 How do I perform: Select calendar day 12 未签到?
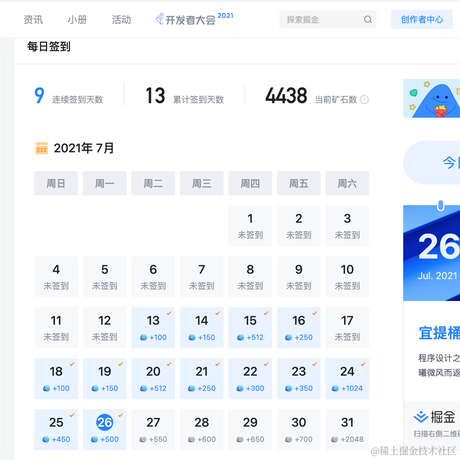click(x=105, y=328)
